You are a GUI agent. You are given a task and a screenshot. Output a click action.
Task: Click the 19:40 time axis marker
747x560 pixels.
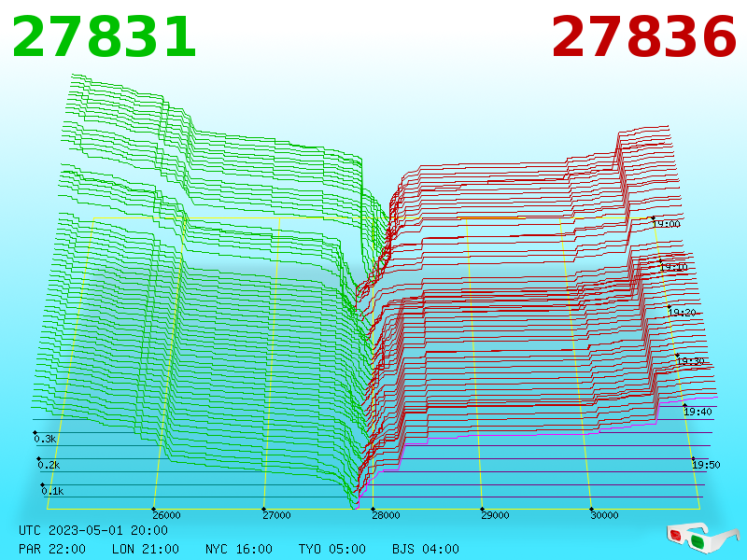point(698,412)
